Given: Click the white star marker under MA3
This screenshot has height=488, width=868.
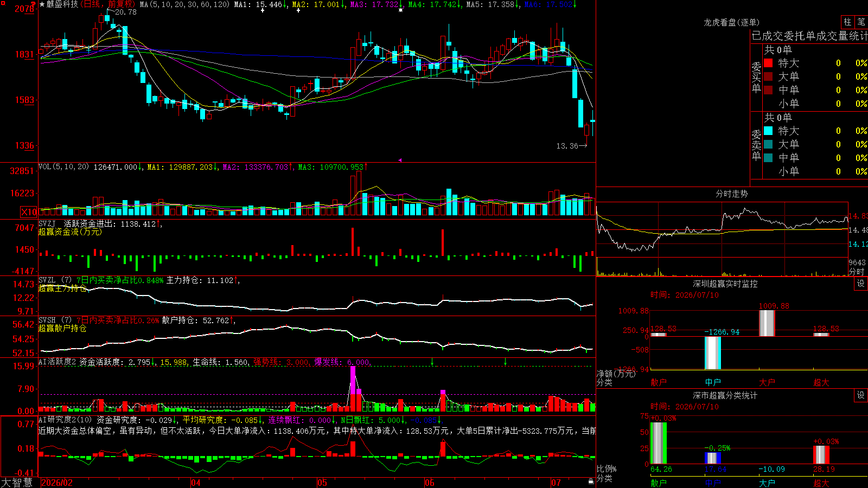Looking at the screenshot, I should click(400, 10).
